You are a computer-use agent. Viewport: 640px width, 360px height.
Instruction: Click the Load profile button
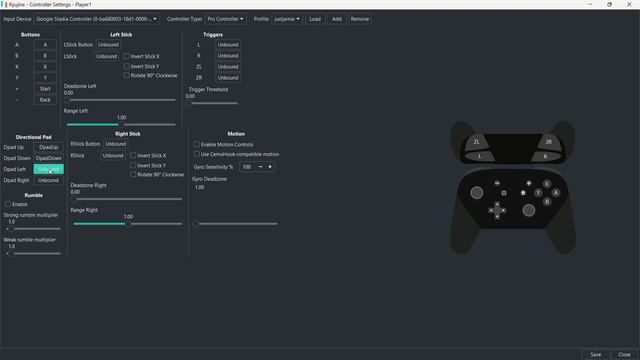[x=315, y=19]
